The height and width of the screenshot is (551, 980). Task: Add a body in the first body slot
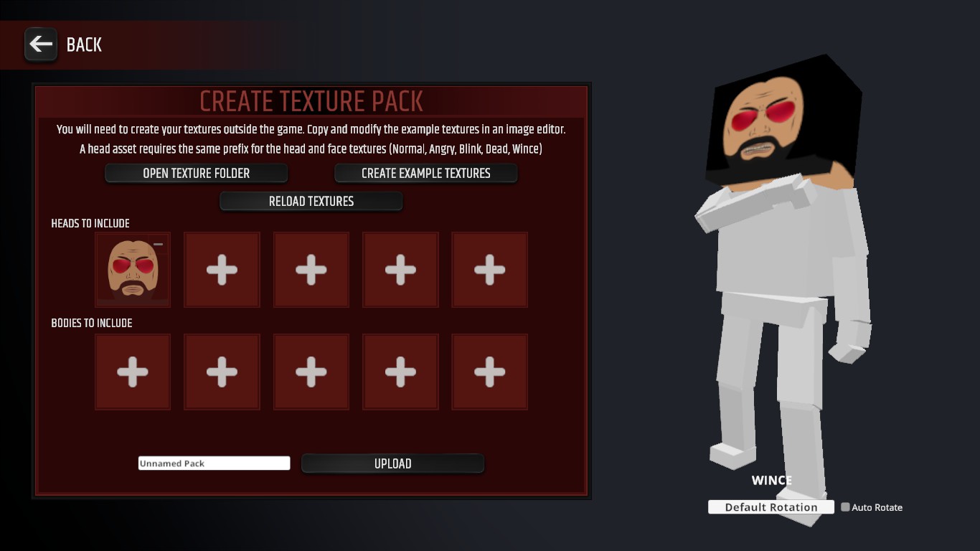[x=133, y=372]
